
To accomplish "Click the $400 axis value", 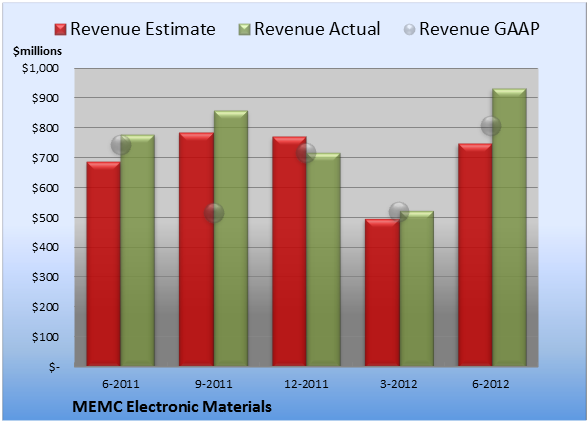I will coord(45,247).
